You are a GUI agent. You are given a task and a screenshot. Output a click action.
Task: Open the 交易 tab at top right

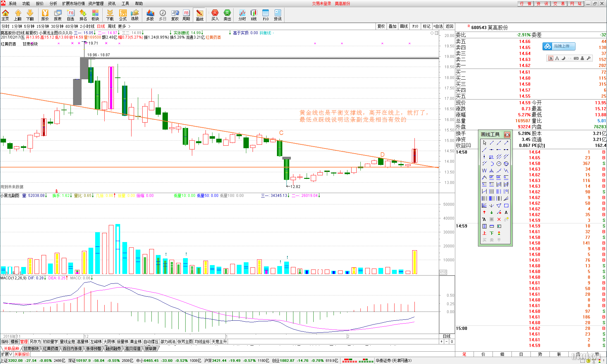point(559,3)
